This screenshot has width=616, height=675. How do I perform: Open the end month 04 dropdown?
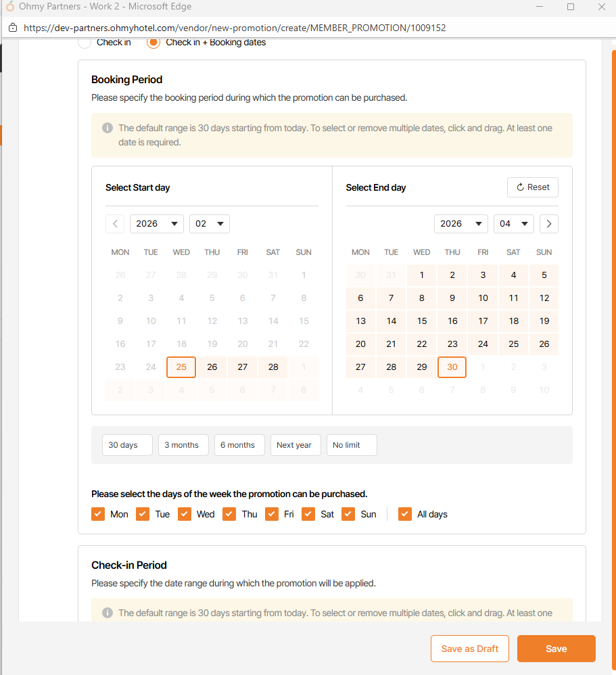(513, 224)
